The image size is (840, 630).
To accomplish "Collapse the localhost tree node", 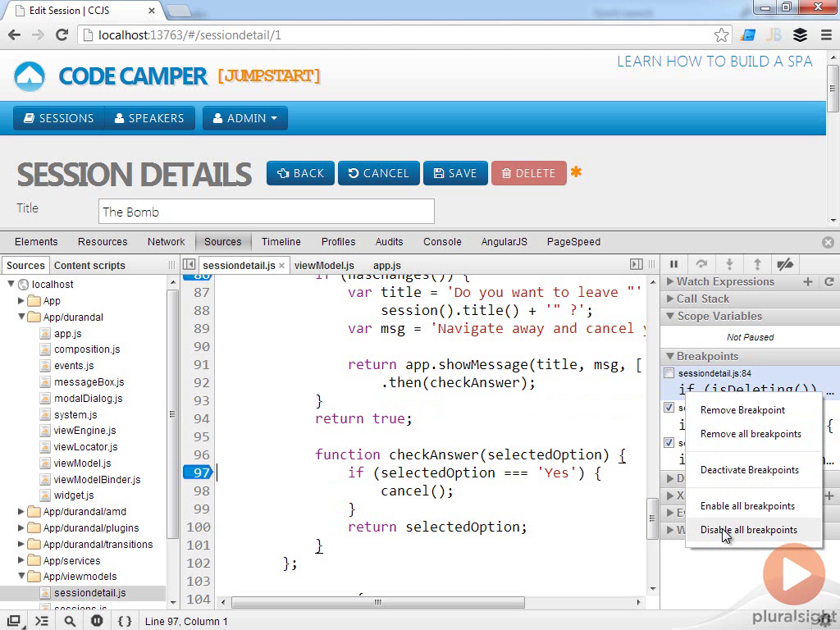I will click(11, 284).
